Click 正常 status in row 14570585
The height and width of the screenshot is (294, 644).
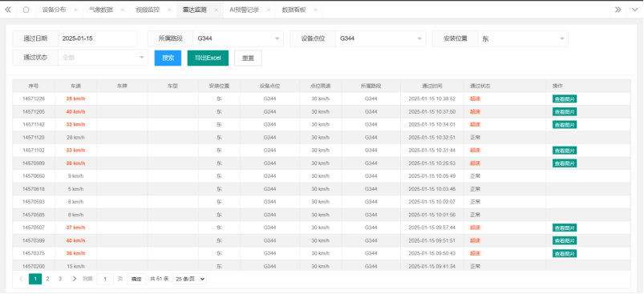coord(476,215)
